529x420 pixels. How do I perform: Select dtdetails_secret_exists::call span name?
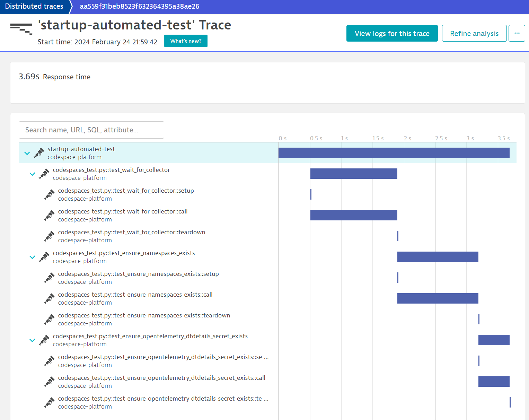pos(161,378)
